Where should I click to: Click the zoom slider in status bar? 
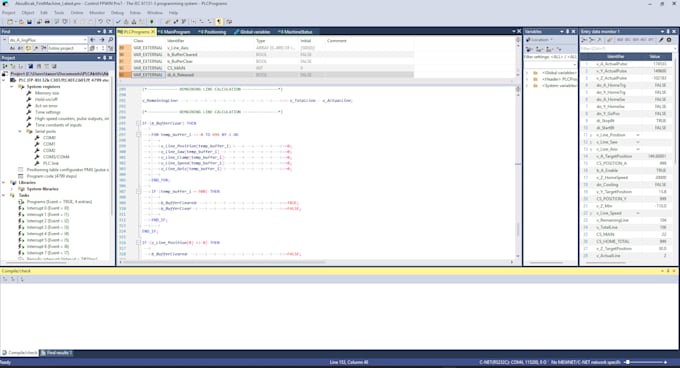click(646, 362)
